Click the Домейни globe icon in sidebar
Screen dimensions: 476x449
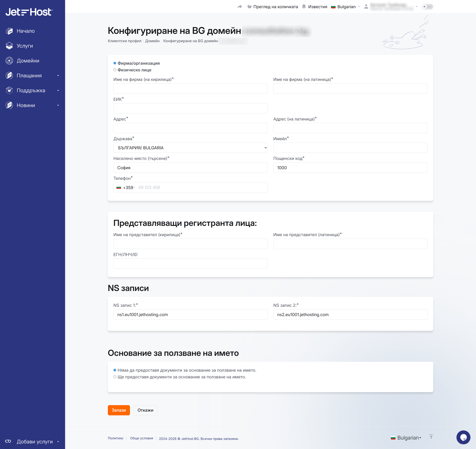[9, 61]
